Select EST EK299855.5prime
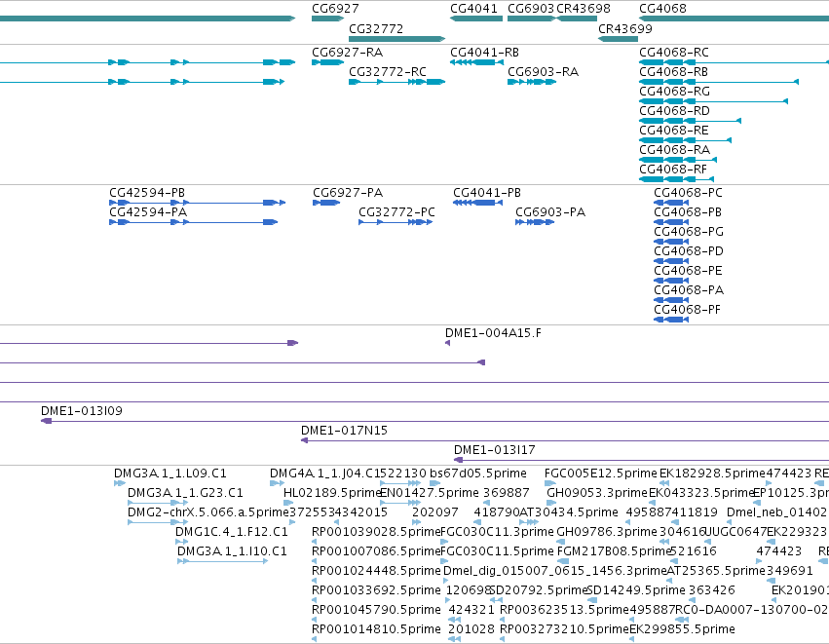Viewport: 829px width, 644px height. coord(682,629)
